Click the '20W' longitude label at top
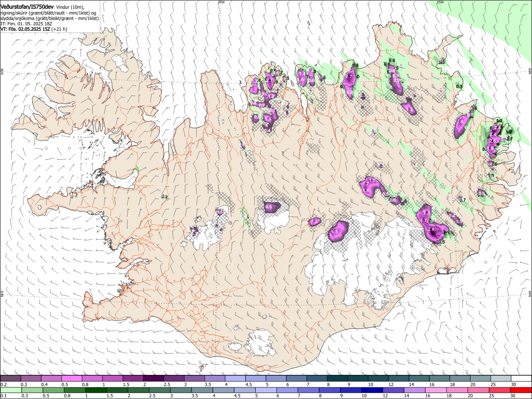The height and width of the screenshot is (399, 532). tap(221, 2)
